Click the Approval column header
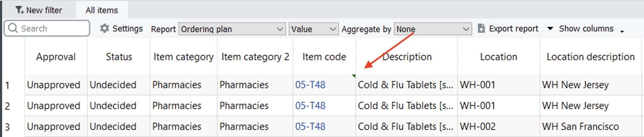Image resolution: width=644 pixels, height=137 pixels. pos(56,57)
